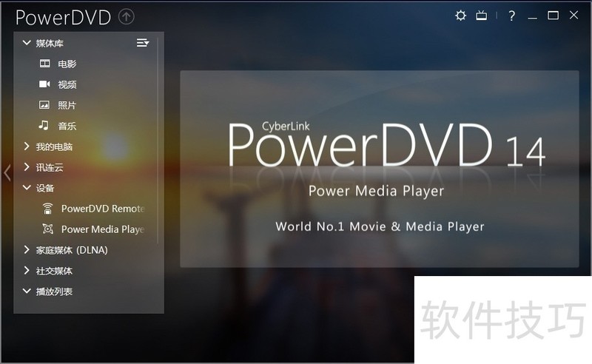This screenshot has height=364, width=592.
Task: Click the 我的电脑 label
Action: 54,147
